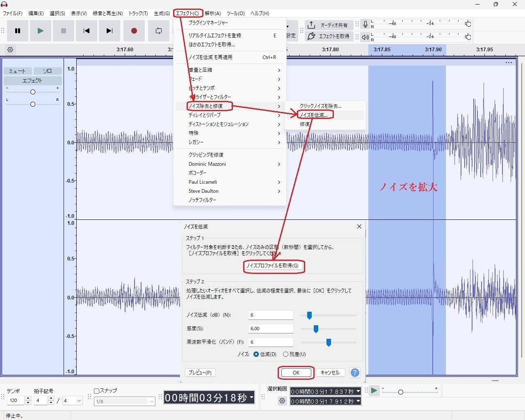Click the Pause playback button
Viewport: 525px width, 420px height.
[x=18, y=31]
